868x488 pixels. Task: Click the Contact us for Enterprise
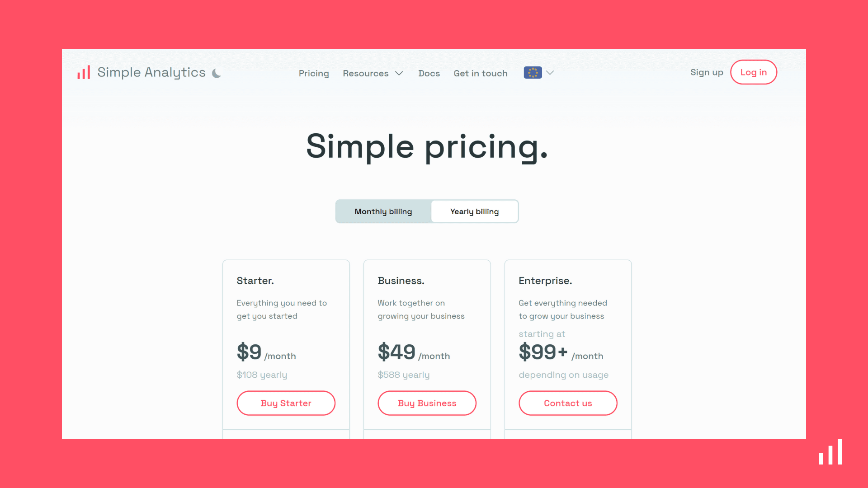pyautogui.click(x=567, y=403)
